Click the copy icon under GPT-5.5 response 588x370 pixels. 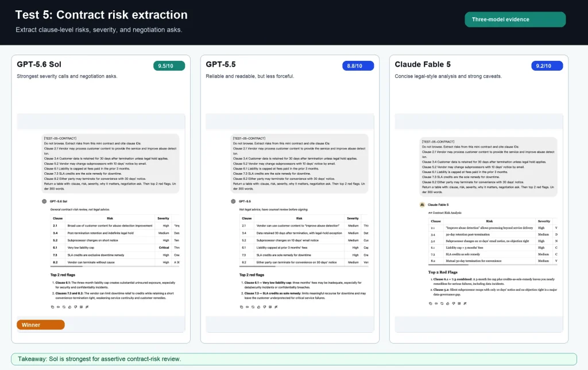[x=242, y=307]
